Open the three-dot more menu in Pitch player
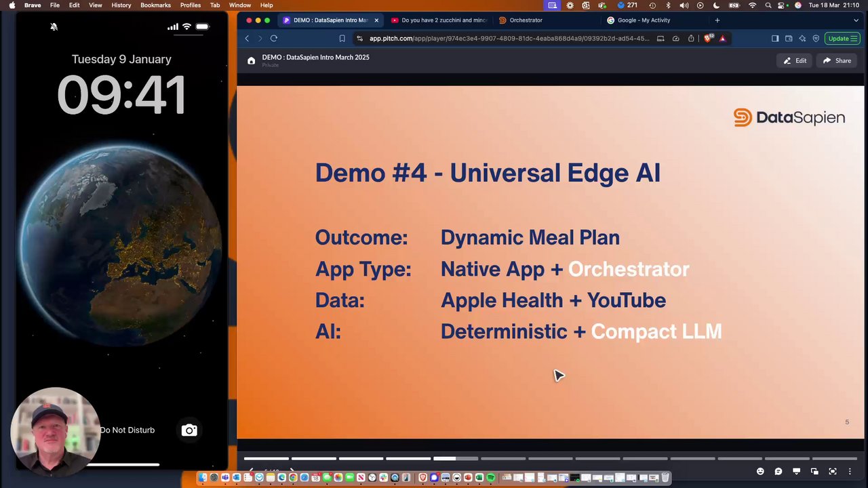Screen dimensions: 868x488 850,471
